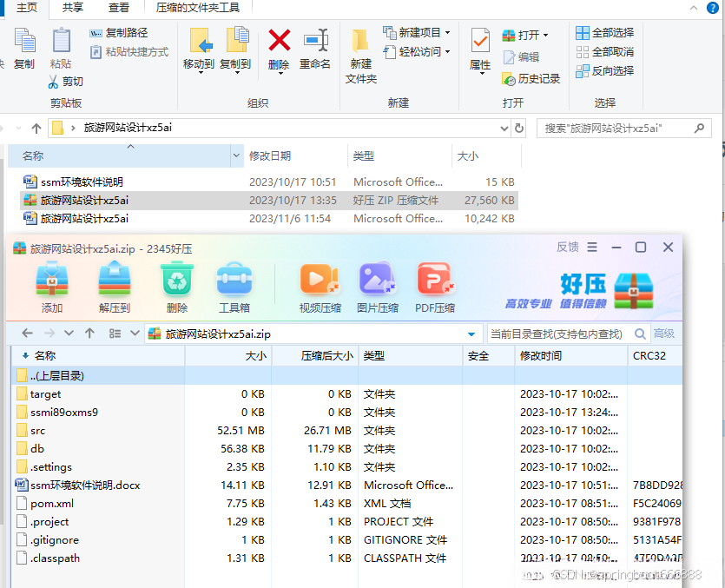This screenshot has width=725, height=588.
Task: Open the 工具箱 toolbox in 好压
Action: [234, 279]
